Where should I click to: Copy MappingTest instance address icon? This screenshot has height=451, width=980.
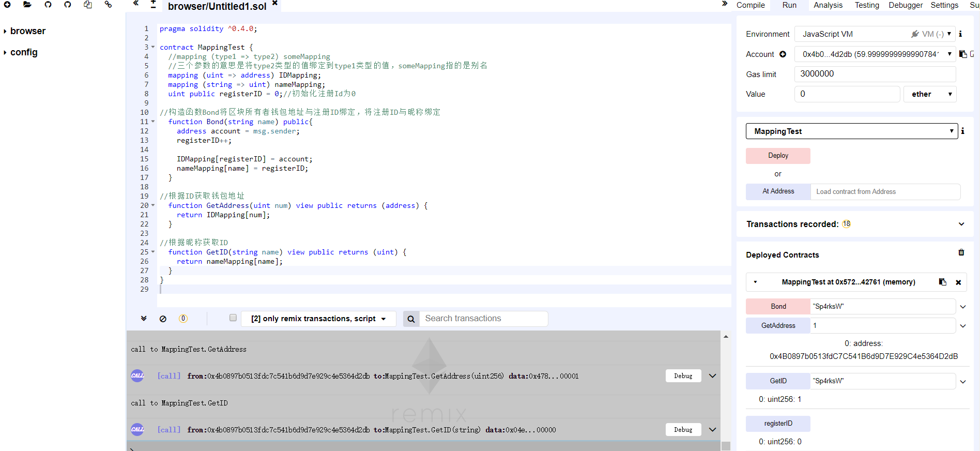(943, 282)
